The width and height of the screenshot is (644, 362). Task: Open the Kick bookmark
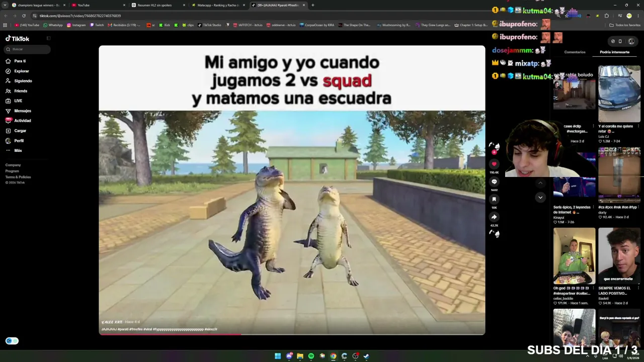click(165, 25)
